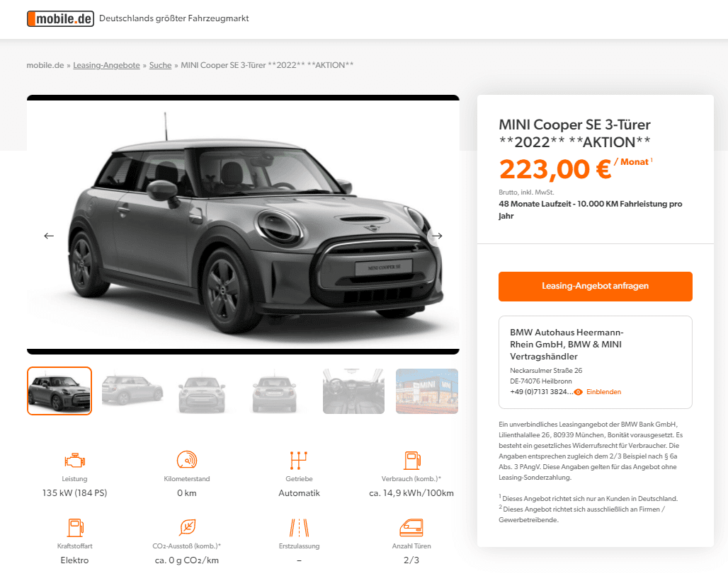Request offer with Leasing-Angebot anfragen button

[x=595, y=286]
